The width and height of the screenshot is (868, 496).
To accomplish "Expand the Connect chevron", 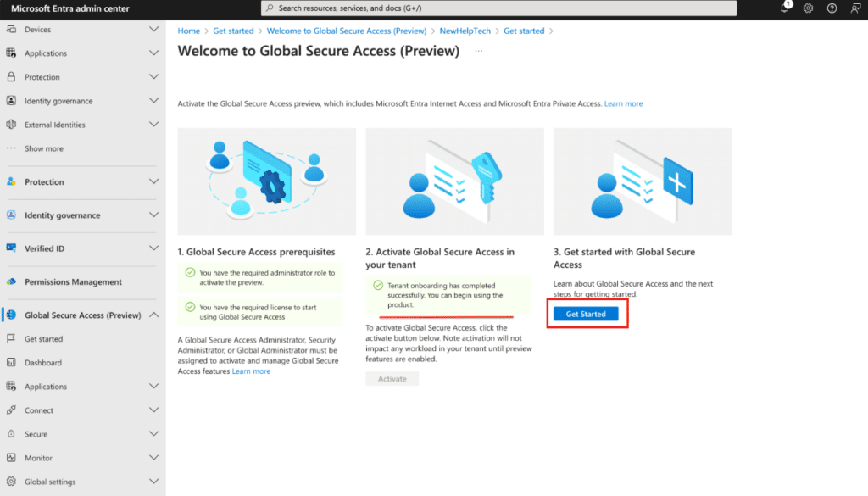I will click(154, 410).
